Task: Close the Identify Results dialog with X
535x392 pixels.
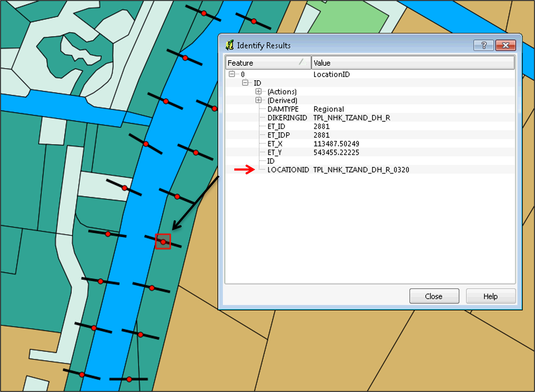Action: coord(506,45)
